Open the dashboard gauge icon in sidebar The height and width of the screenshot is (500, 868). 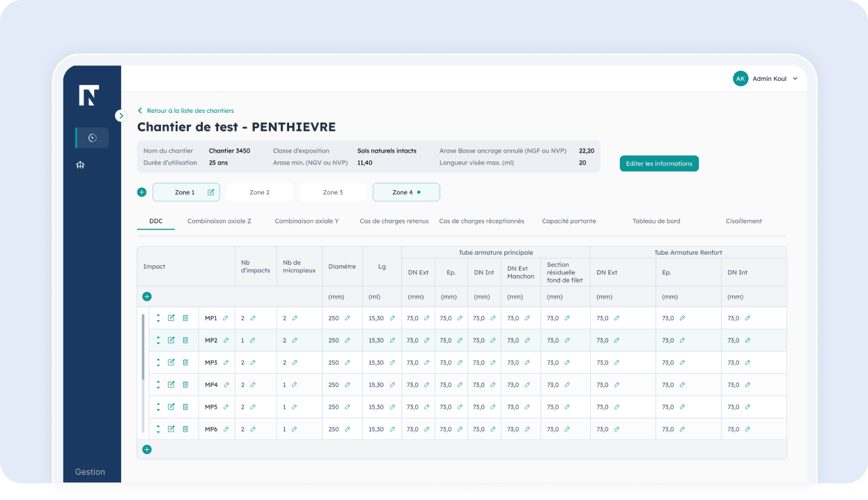92,138
